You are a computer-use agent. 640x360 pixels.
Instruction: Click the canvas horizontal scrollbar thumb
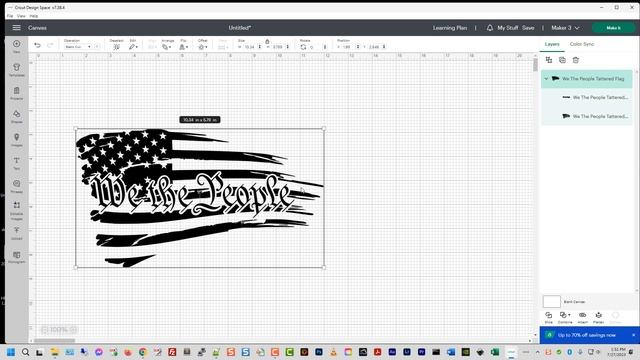click(55, 340)
